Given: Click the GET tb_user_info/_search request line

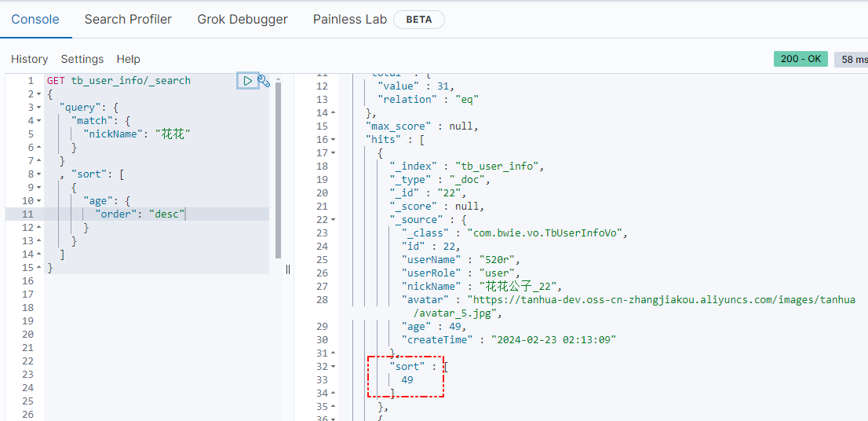Looking at the screenshot, I should click(119, 81).
